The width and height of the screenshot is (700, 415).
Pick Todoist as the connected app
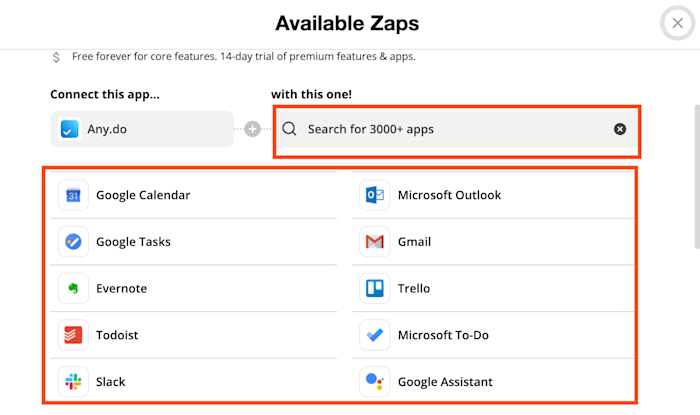[x=194, y=335]
